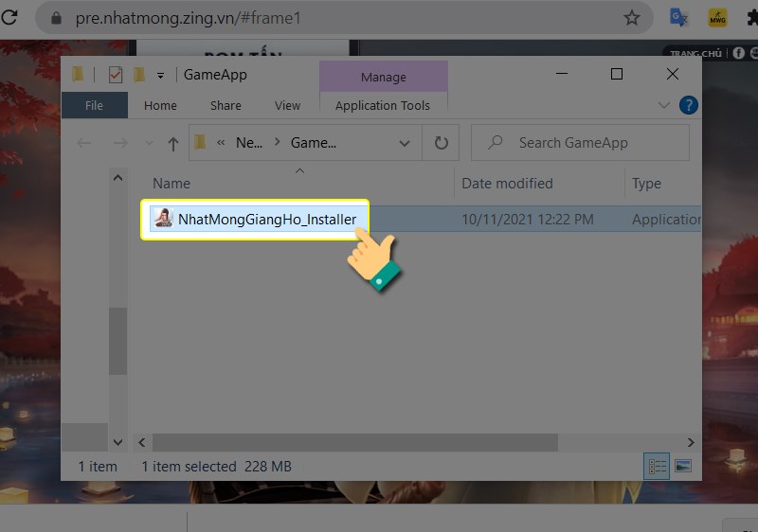Image resolution: width=758 pixels, height=532 pixels.
Task: Go up one folder level arrow
Action: click(x=172, y=143)
